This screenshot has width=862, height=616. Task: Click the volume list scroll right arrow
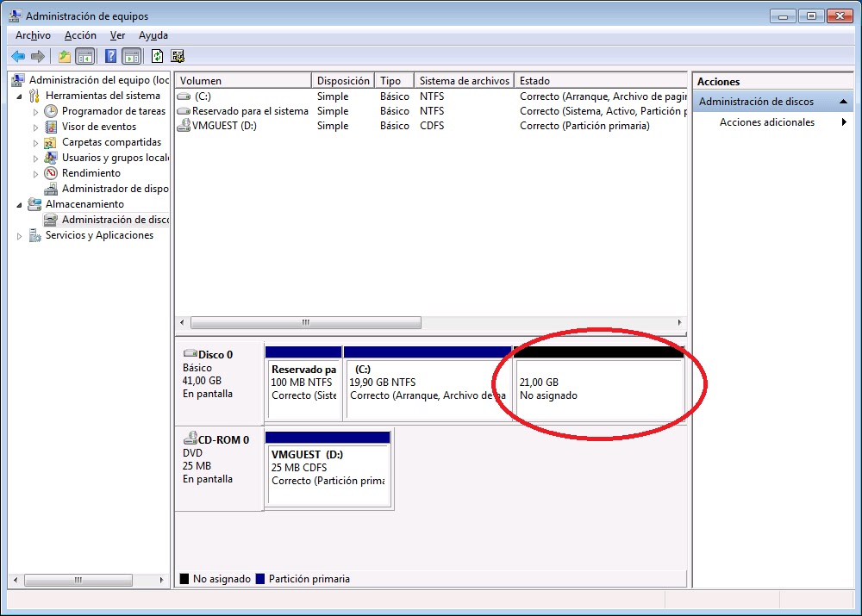(x=679, y=322)
